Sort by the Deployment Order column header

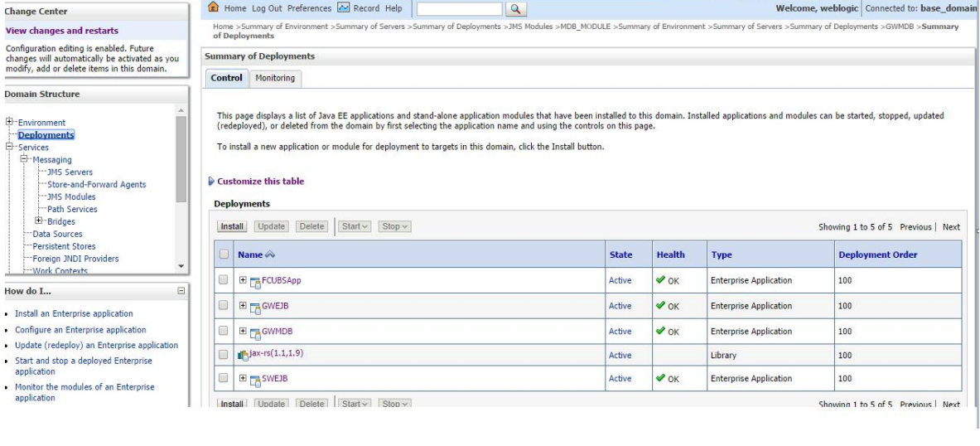coord(878,255)
